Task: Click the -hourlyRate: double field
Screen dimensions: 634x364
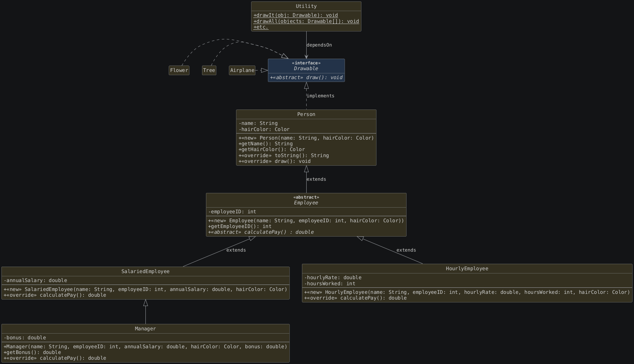Action: 333,277
